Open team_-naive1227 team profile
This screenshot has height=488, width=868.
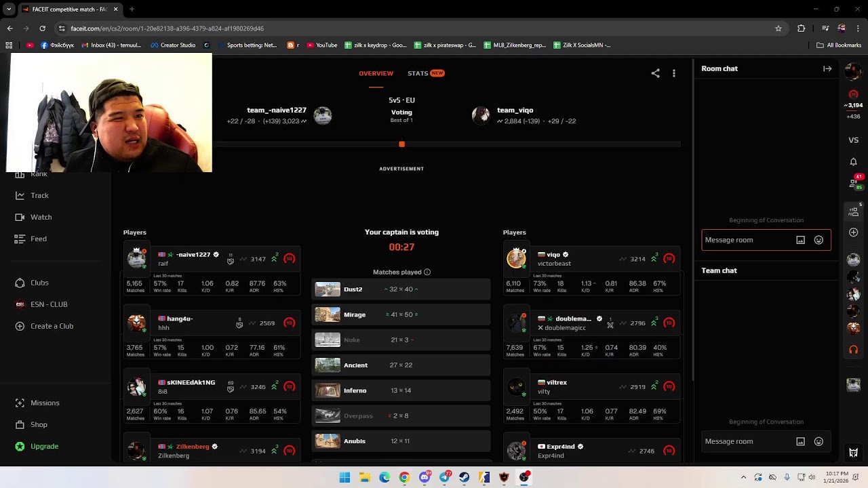pos(277,110)
